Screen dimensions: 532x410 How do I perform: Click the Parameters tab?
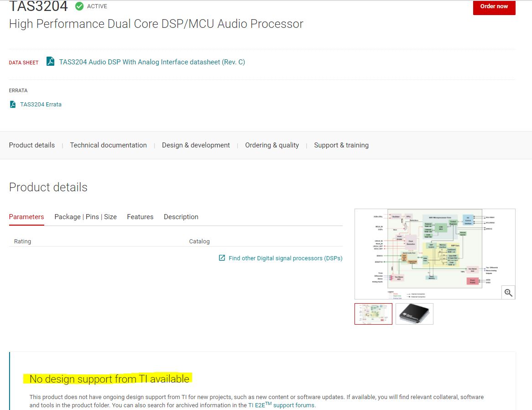click(26, 216)
